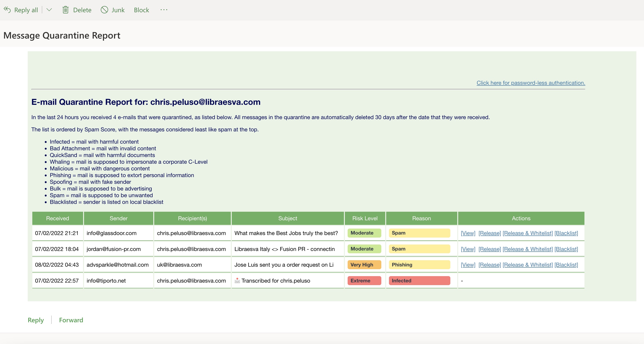Image resolution: width=644 pixels, height=344 pixels.
Task: Blacklist the info@glassdoor.com sender
Action: pyautogui.click(x=566, y=233)
